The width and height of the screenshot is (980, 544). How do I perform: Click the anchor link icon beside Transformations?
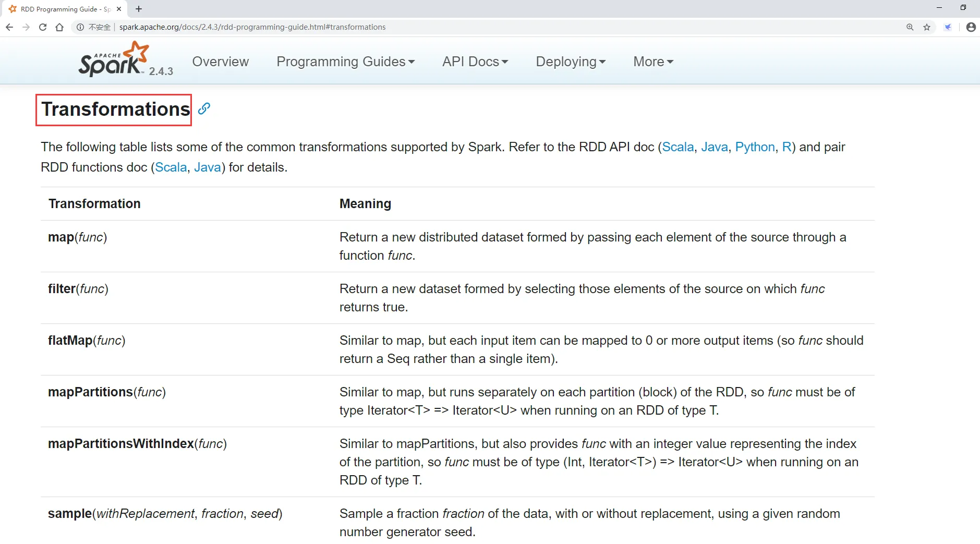(x=204, y=108)
